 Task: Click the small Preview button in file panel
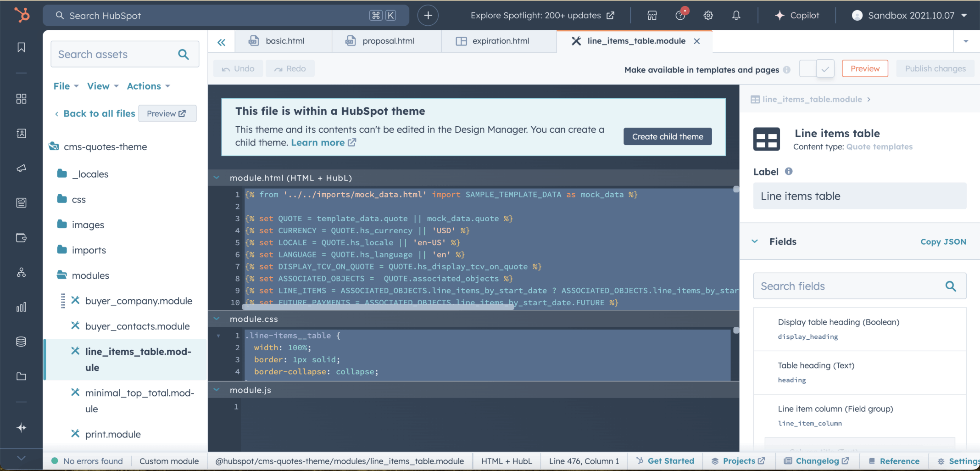click(167, 113)
